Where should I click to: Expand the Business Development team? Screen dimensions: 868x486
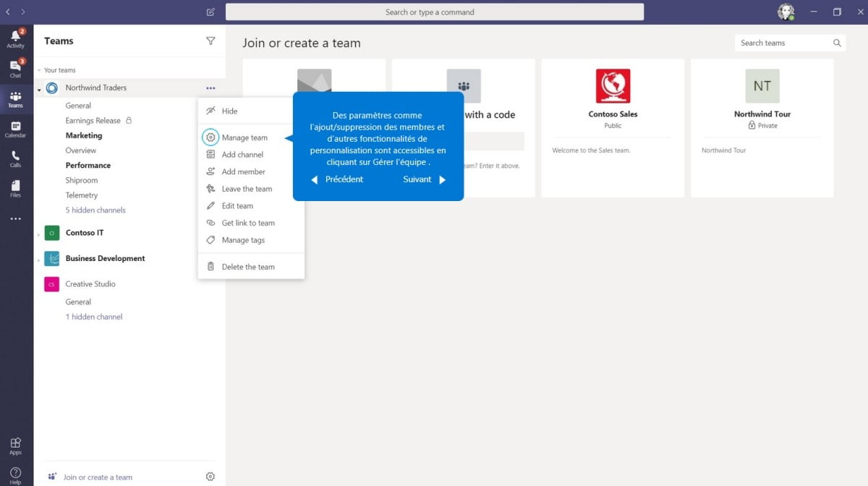[38, 260]
